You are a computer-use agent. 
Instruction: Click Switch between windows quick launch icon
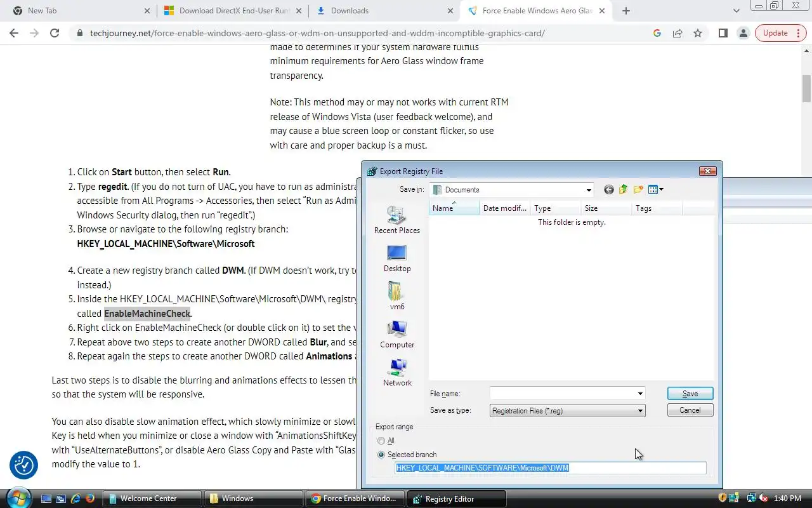point(61,498)
